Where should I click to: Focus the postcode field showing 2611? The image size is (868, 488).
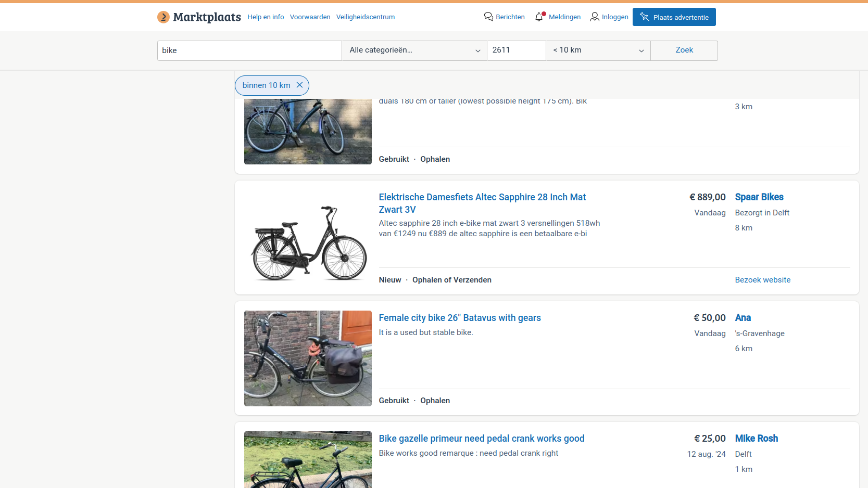click(x=517, y=50)
